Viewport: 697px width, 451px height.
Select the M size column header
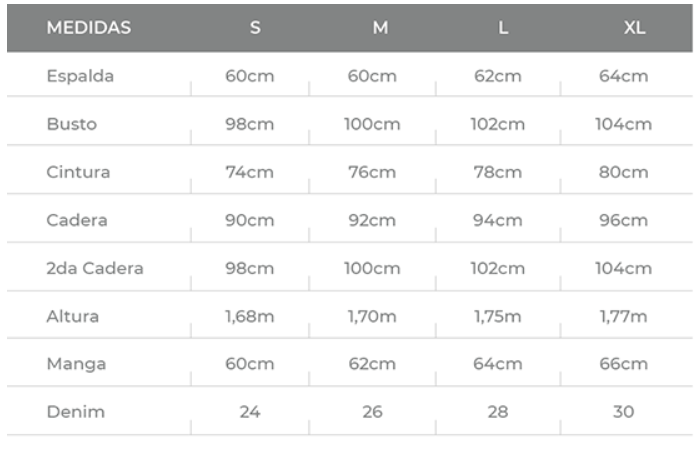click(x=381, y=28)
